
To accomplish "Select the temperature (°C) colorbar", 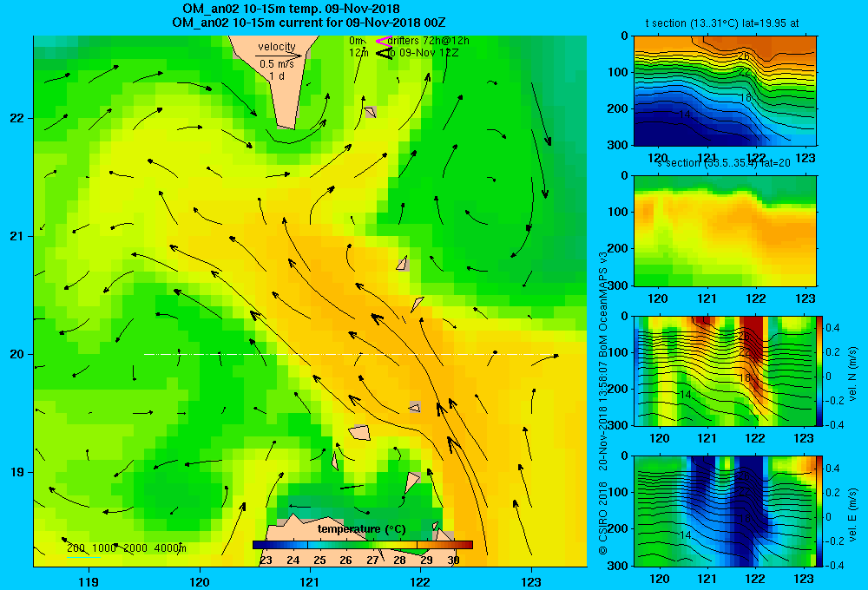I will [363, 545].
